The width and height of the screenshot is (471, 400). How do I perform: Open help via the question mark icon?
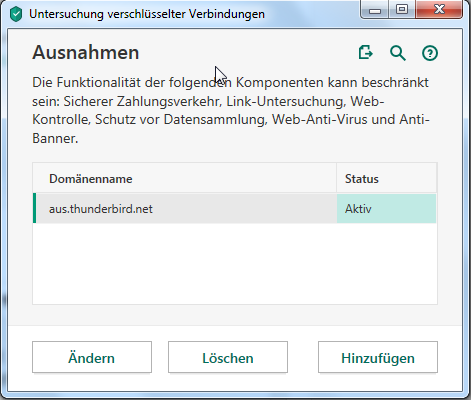[430, 53]
